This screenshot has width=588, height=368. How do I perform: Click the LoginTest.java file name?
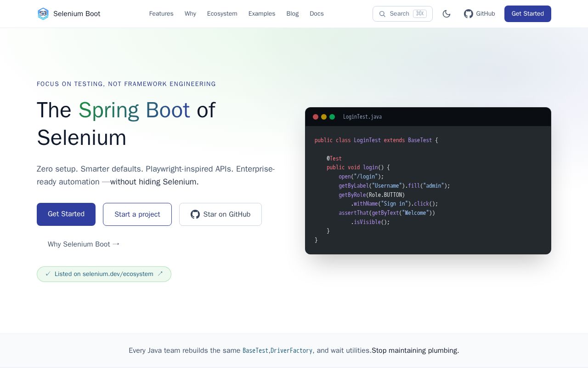pyautogui.click(x=362, y=117)
